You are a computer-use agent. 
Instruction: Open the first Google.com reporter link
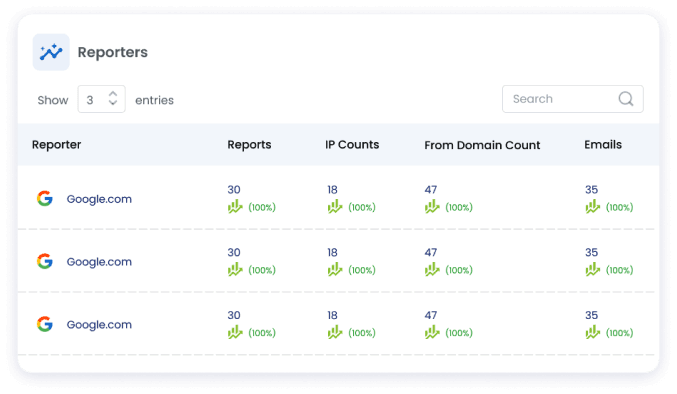(99, 199)
